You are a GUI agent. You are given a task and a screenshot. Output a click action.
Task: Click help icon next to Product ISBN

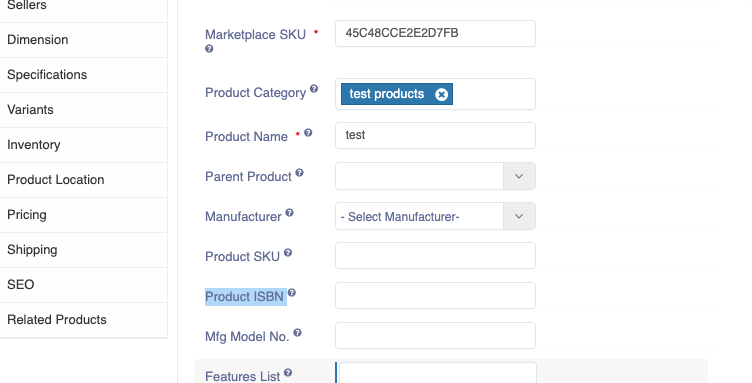click(292, 293)
